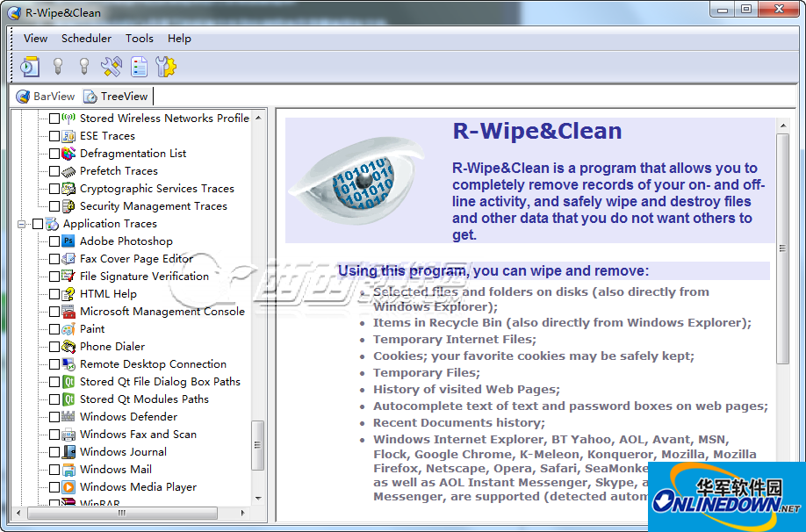
Task: Click the Cryptographic Services Traces icon
Action: (68, 189)
